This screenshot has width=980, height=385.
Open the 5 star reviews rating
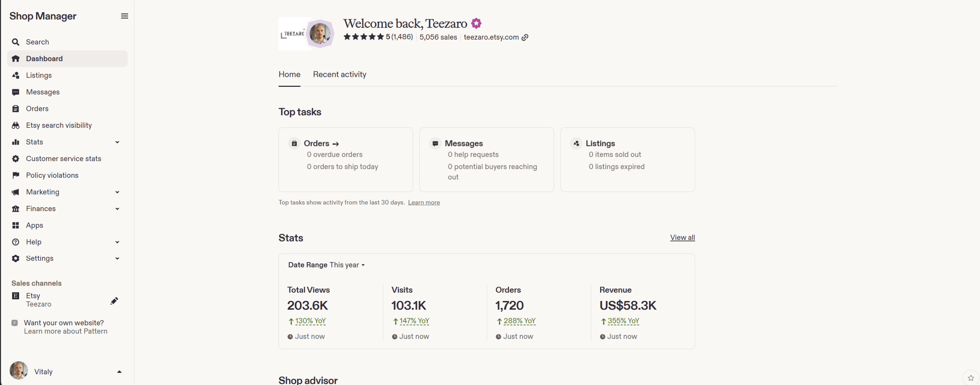coord(378,37)
